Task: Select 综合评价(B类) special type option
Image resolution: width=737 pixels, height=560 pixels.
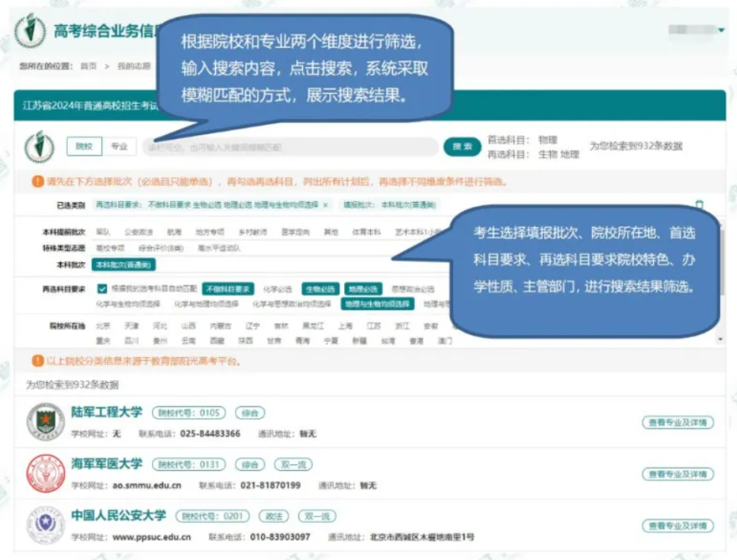Action: [x=161, y=248]
